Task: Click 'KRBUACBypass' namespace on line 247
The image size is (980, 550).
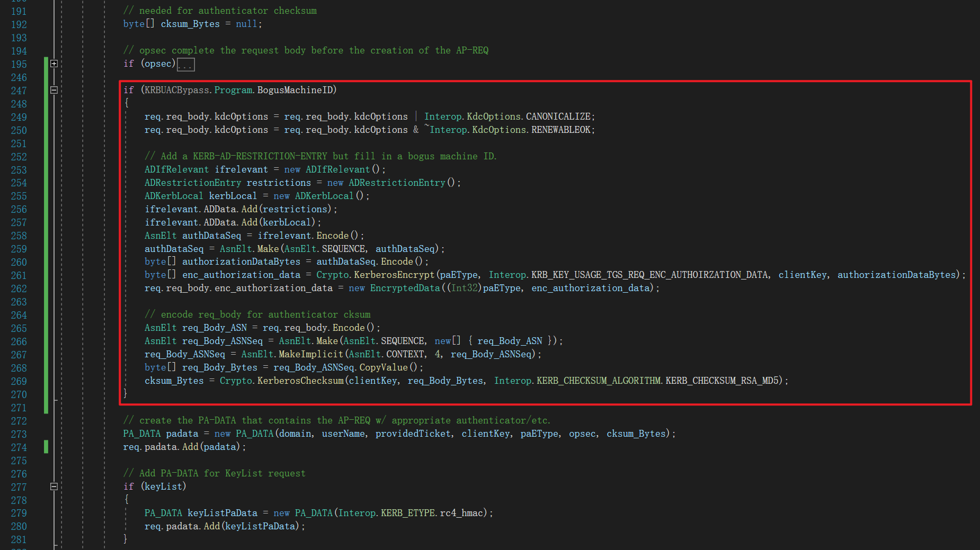Action: (x=177, y=90)
